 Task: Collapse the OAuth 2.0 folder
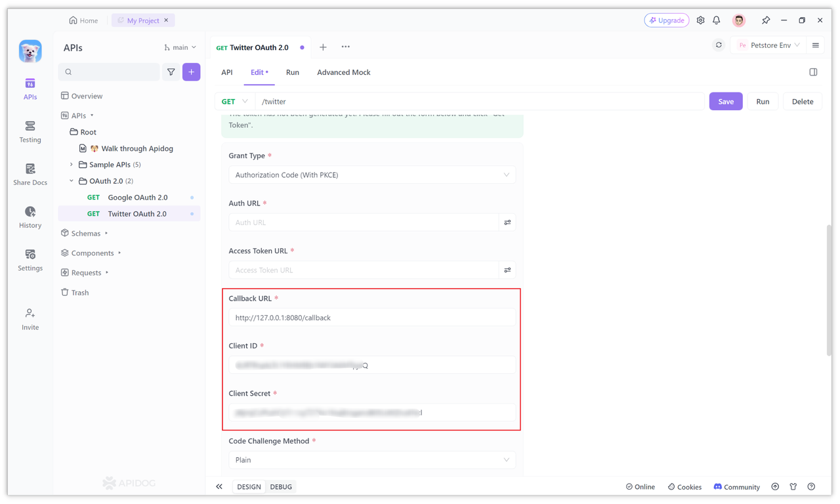(x=72, y=181)
